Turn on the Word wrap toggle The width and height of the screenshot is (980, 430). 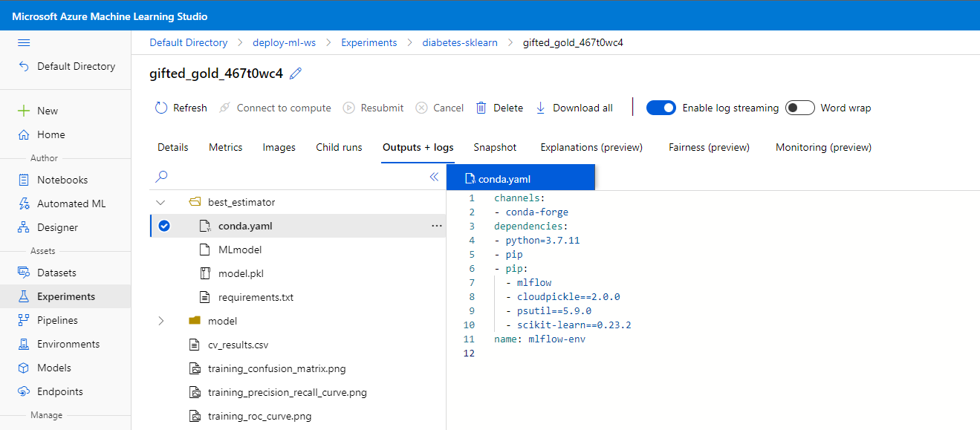click(800, 108)
